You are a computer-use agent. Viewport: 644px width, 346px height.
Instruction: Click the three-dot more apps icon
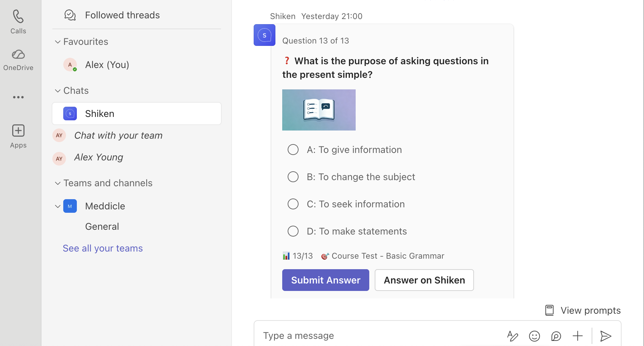(18, 97)
